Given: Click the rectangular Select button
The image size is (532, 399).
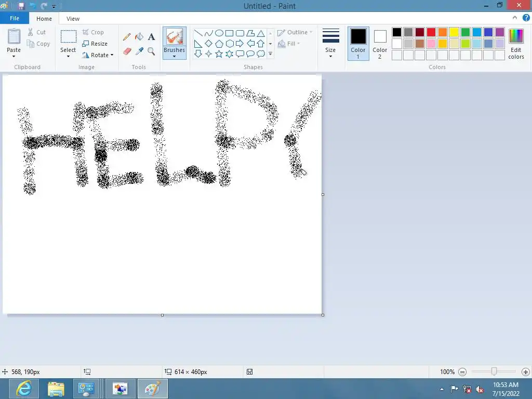Looking at the screenshot, I should (69, 36).
